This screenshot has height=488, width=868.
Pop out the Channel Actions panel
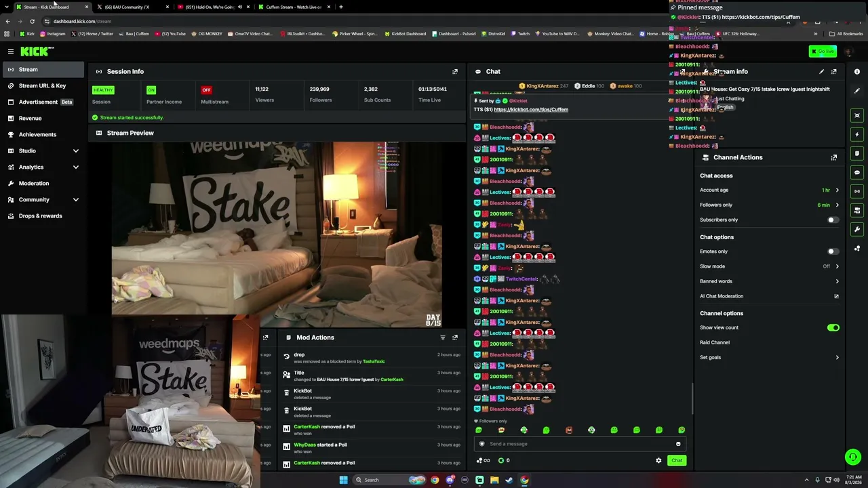click(x=834, y=157)
